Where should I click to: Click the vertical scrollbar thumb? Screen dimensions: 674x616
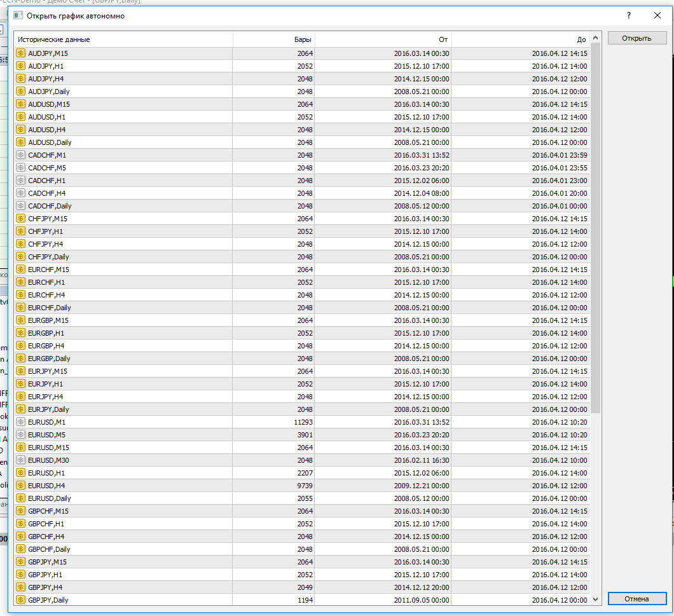[x=595, y=228]
